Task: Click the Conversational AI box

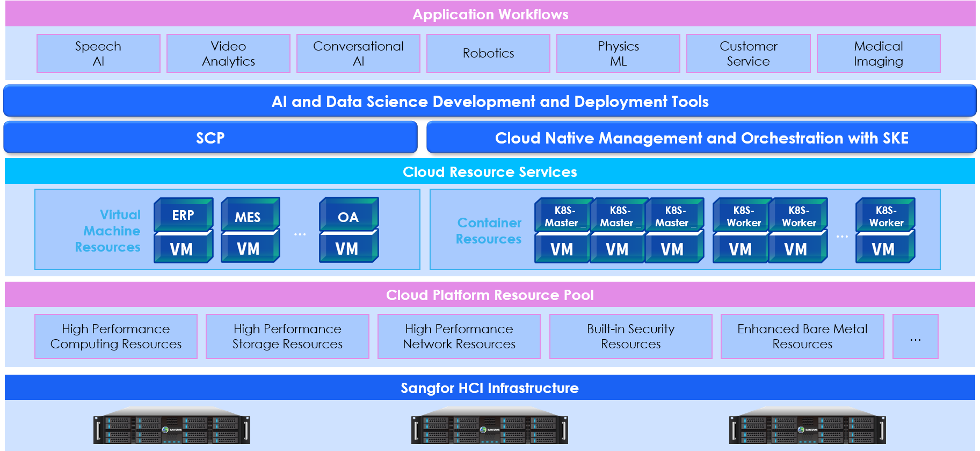Action: tap(358, 53)
